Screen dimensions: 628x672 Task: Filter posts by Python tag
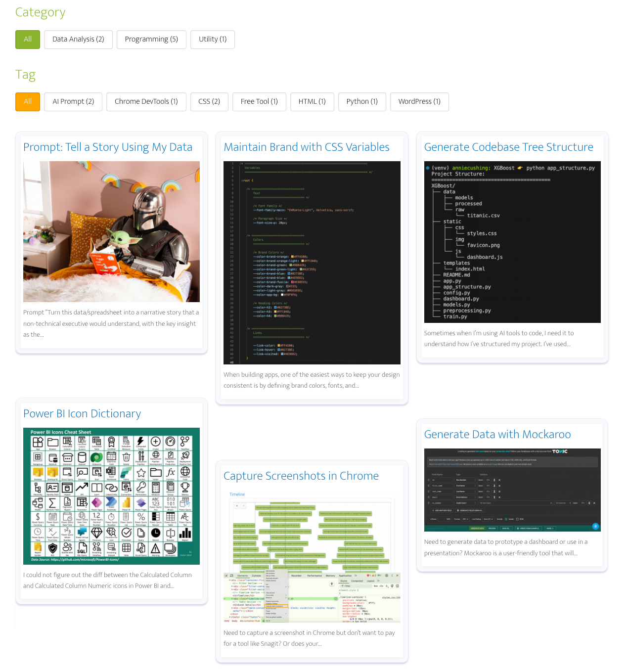tap(362, 102)
